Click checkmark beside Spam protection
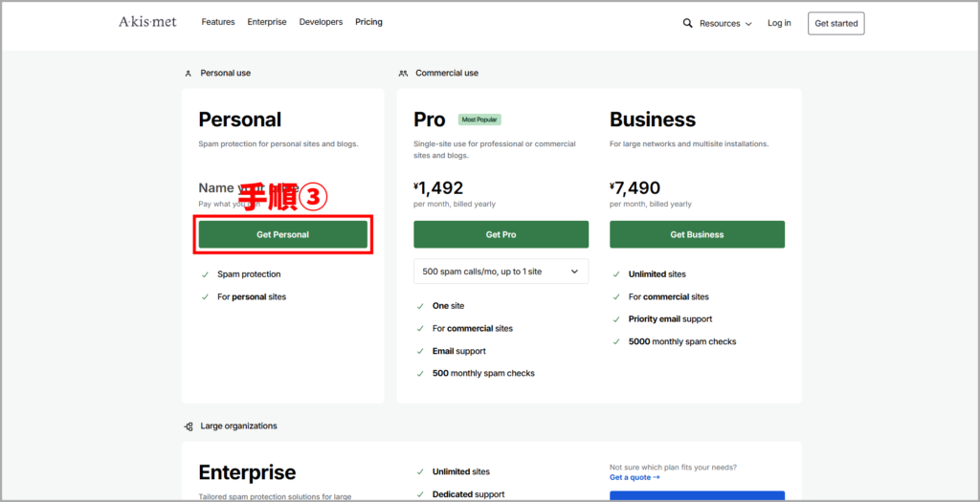The width and height of the screenshot is (980, 502). [205, 274]
